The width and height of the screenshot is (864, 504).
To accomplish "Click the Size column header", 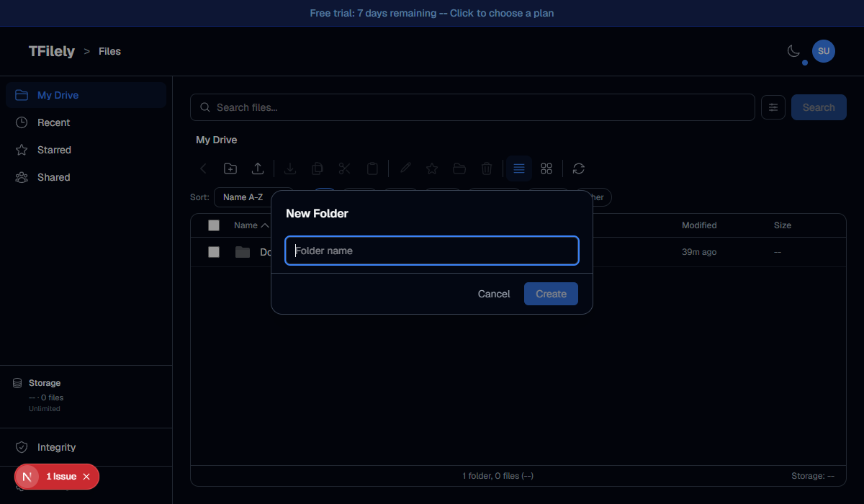I will click(783, 225).
